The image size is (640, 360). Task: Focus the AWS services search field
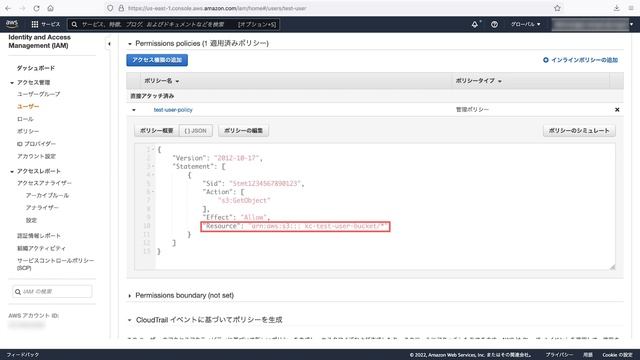[x=173, y=24]
